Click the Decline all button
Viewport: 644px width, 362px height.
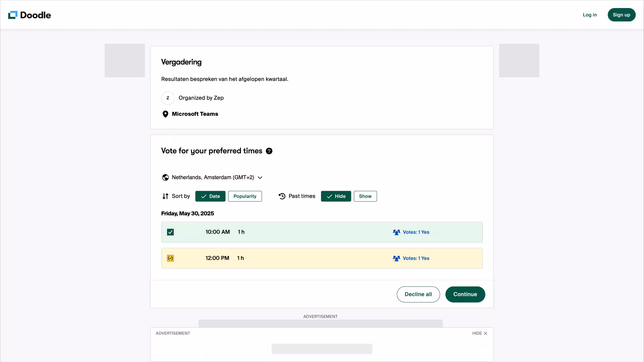point(418,294)
